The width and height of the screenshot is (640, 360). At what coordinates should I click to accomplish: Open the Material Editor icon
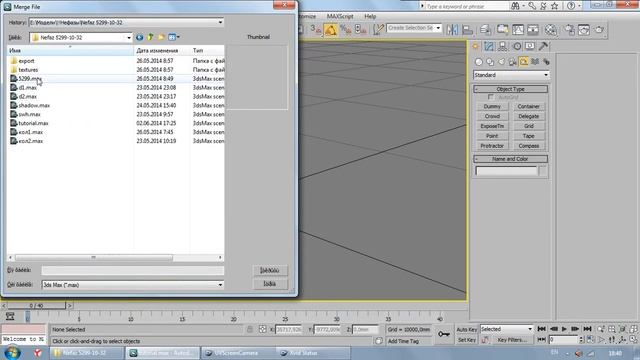[x=551, y=29]
